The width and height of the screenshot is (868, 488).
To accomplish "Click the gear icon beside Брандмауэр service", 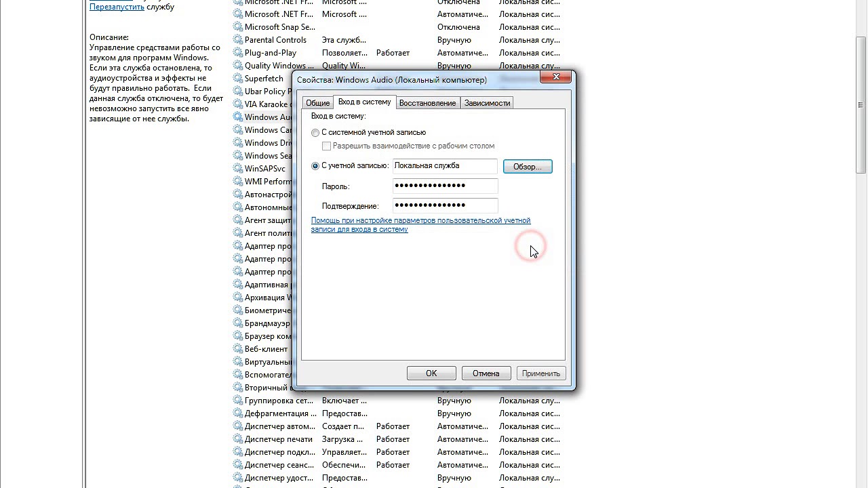I will click(x=238, y=323).
